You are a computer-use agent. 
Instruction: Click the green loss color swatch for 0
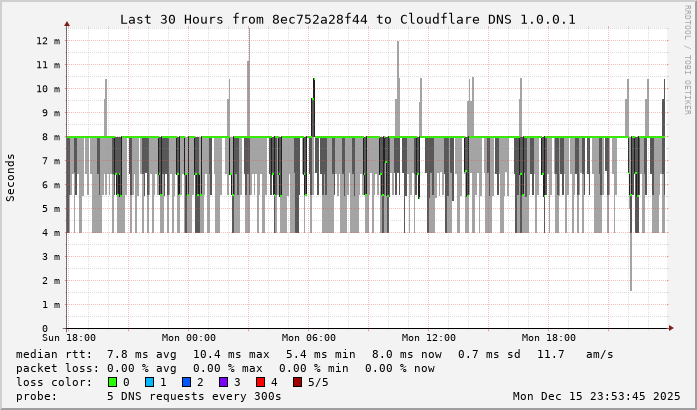pyautogui.click(x=112, y=382)
